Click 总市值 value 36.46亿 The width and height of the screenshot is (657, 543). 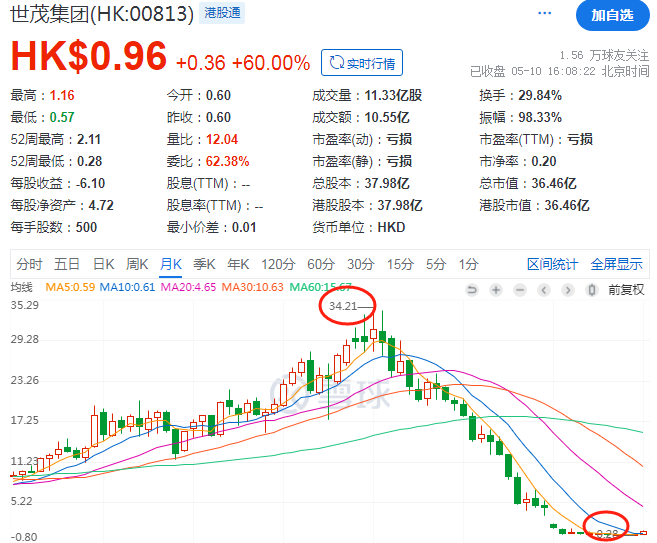554,183
